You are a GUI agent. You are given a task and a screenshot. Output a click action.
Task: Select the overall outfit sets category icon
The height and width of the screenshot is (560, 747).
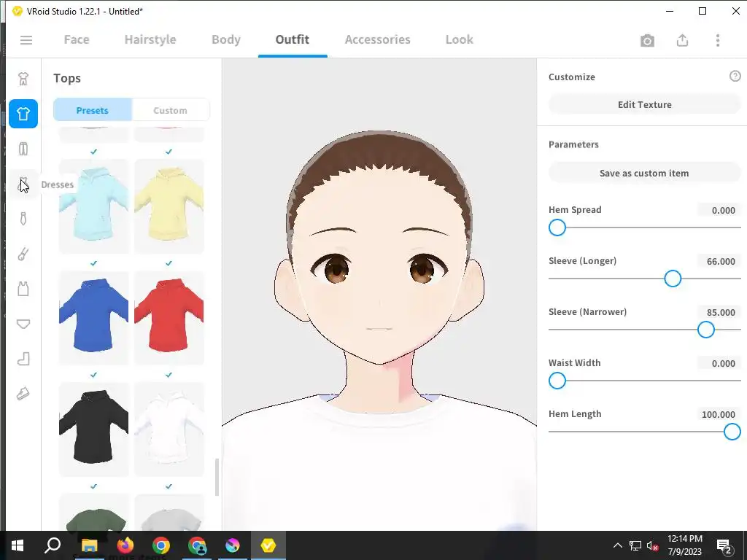pyautogui.click(x=23, y=79)
